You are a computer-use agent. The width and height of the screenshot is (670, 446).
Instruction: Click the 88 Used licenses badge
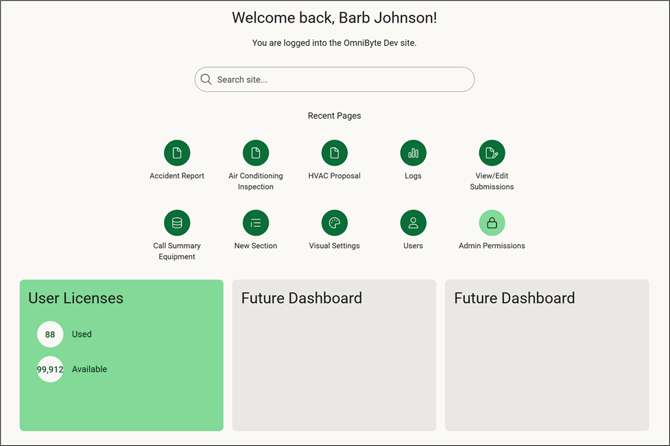(50, 334)
